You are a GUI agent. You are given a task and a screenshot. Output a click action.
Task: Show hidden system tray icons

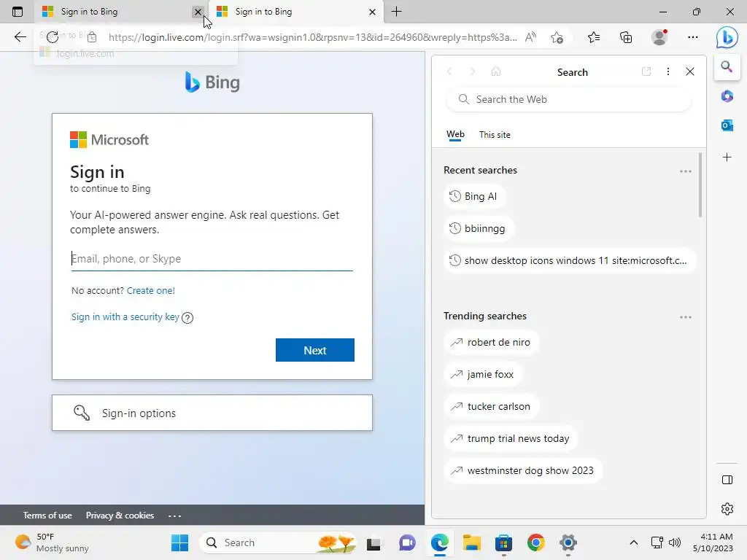click(x=634, y=542)
